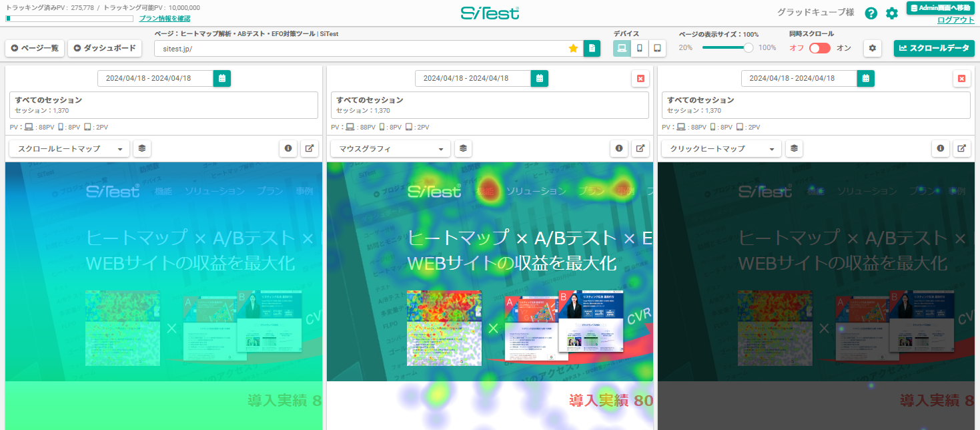Click the プラン情報を確認 link
The image size is (980, 430).
[x=164, y=18]
